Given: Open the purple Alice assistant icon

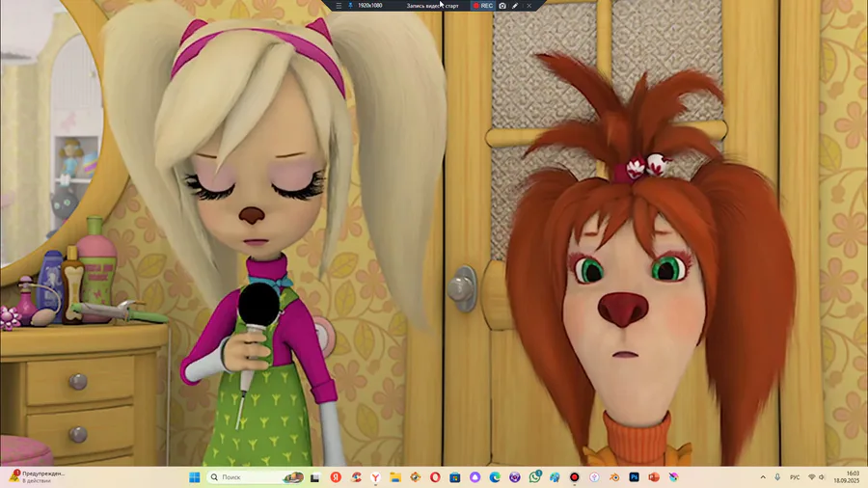Looking at the screenshot, I should (x=475, y=477).
